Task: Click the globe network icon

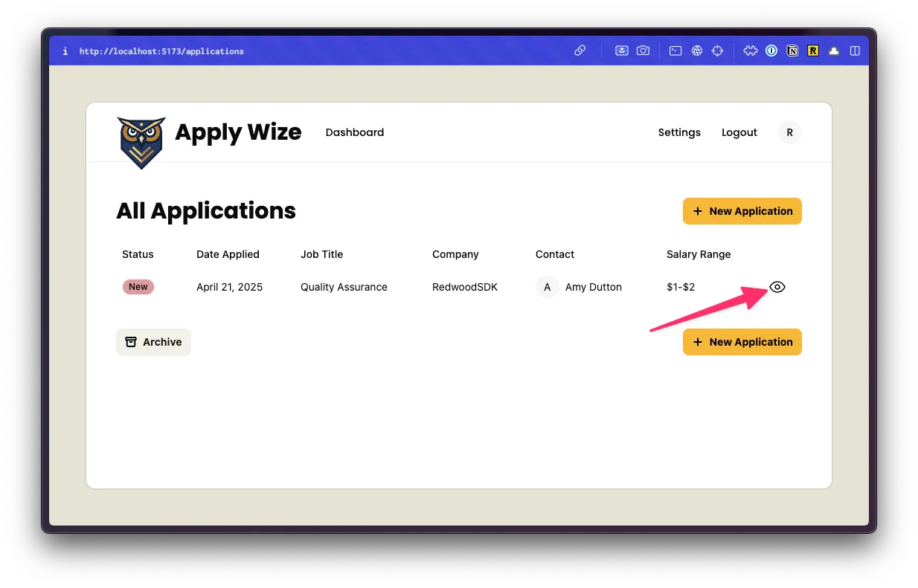Action: [x=697, y=51]
